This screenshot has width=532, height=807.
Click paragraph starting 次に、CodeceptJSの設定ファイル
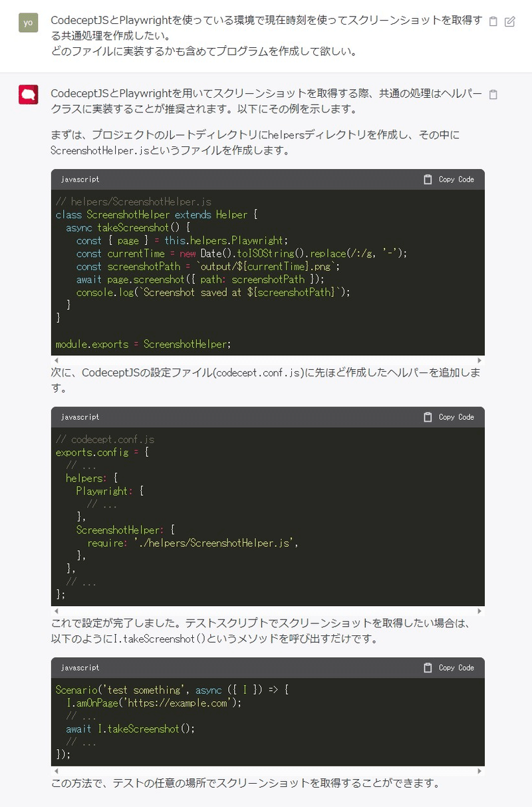pos(266,381)
